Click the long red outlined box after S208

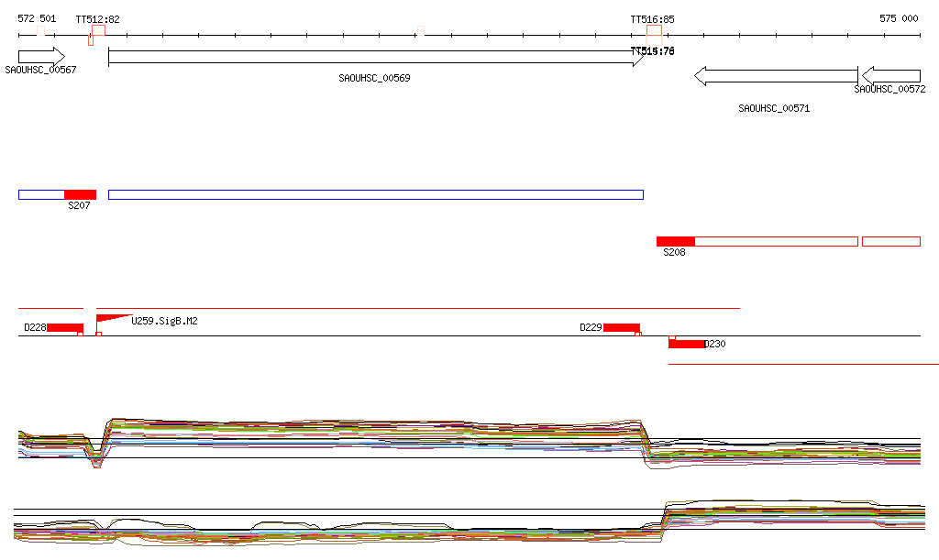click(x=776, y=241)
